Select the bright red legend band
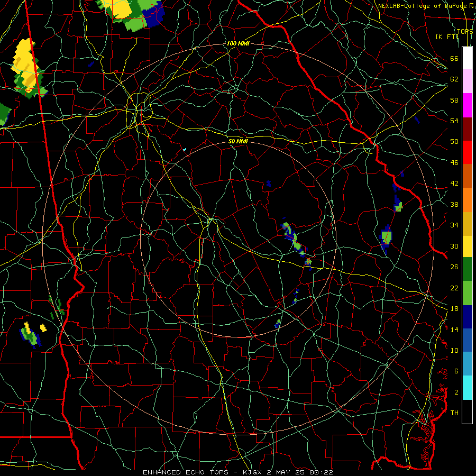Screen dimensions: 476x476 coord(467,152)
